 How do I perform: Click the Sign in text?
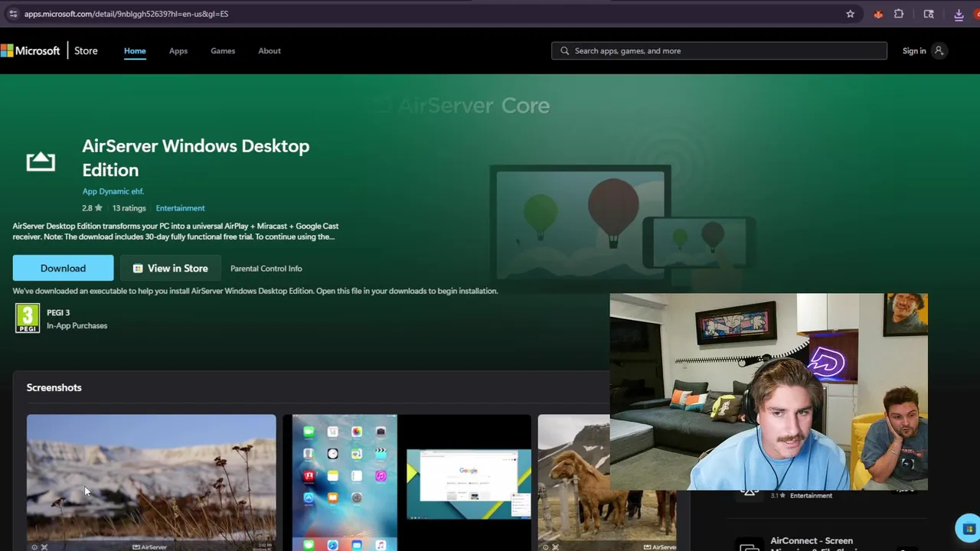click(914, 51)
